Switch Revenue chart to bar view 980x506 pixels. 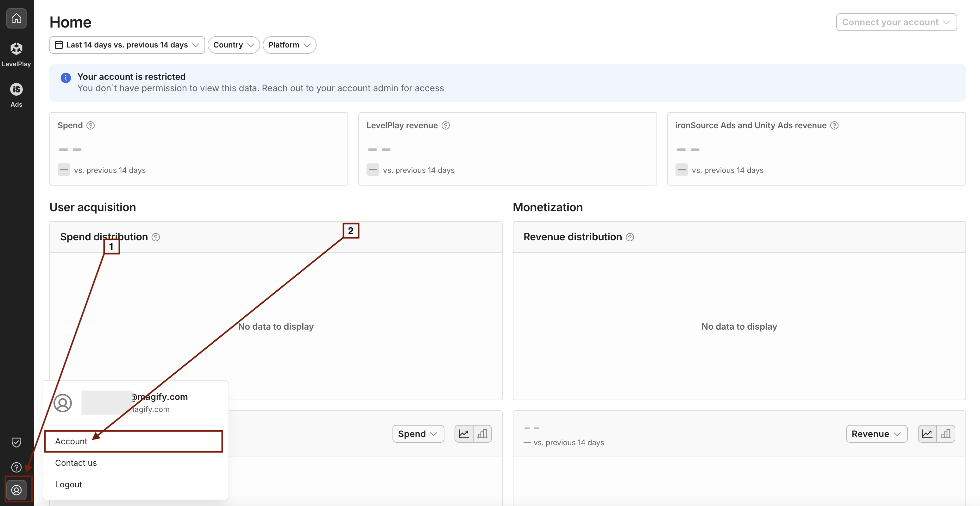(946, 434)
